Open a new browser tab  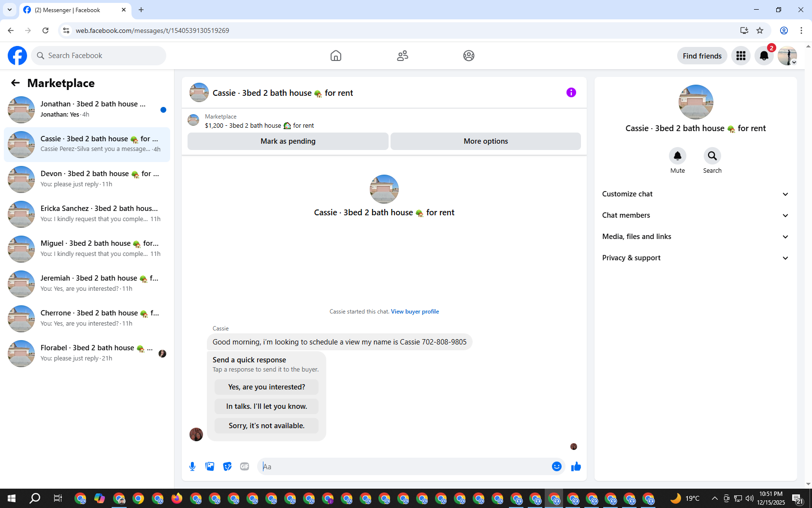pos(141,10)
